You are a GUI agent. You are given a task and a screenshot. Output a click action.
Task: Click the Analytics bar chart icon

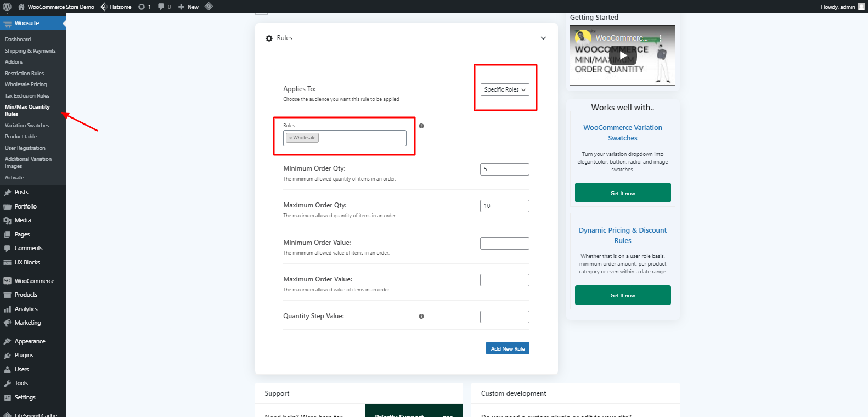[x=7, y=309]
